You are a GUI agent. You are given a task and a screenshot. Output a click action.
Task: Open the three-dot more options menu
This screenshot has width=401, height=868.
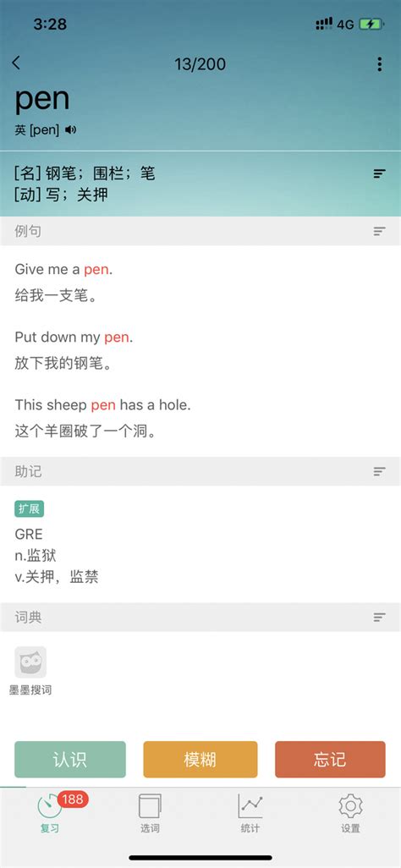pos(379,64)
